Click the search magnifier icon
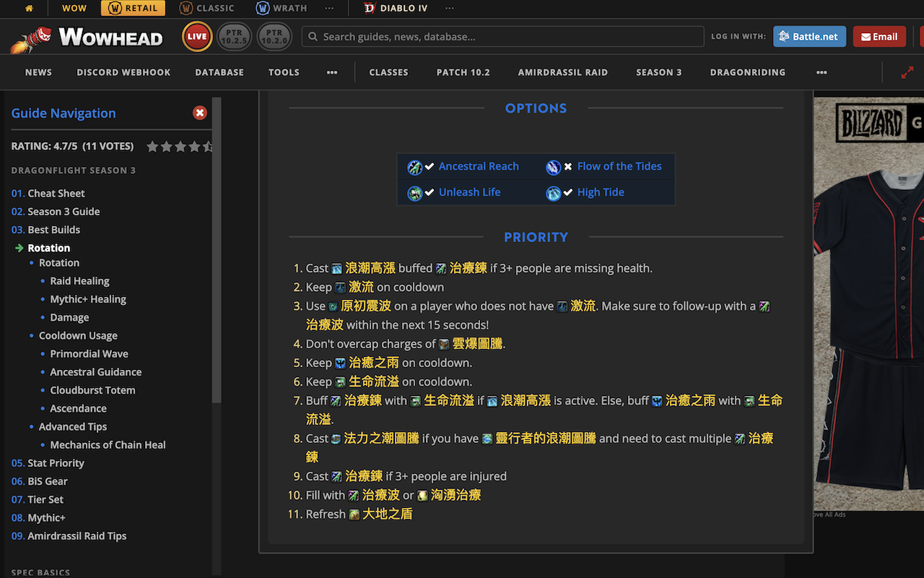Viewport: 924px width, 578px height. pos(313,37)
